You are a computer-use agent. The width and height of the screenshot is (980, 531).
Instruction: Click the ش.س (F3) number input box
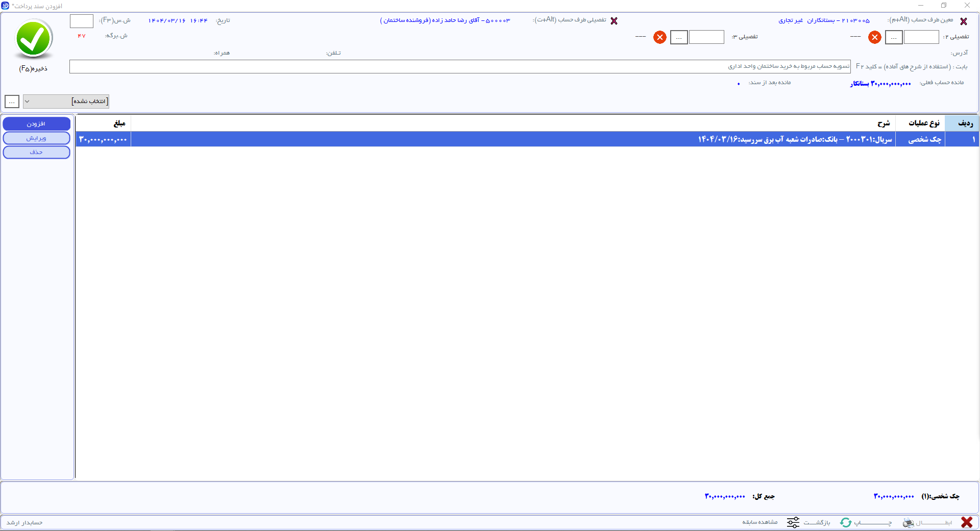(82, 21)
